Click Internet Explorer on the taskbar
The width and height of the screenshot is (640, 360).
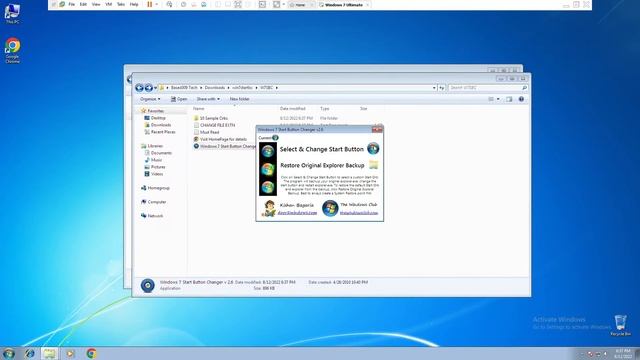point(29,353)
